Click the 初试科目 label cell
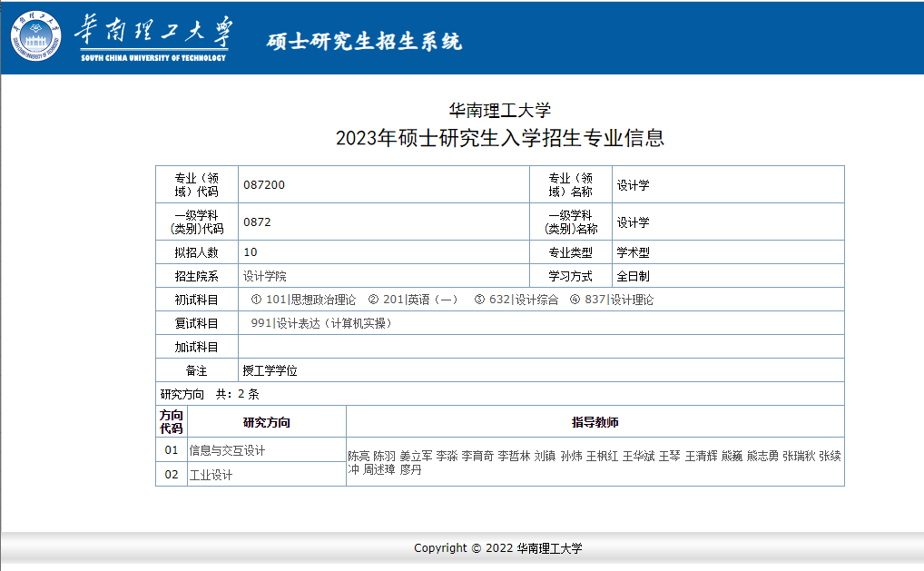This screenshot has width=924, height=571. pos(197,300)
